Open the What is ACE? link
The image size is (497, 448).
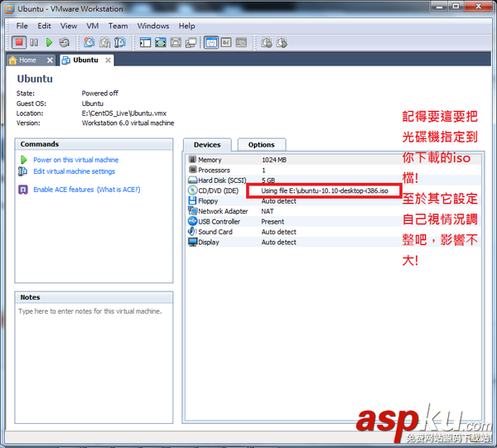(118, 190)
